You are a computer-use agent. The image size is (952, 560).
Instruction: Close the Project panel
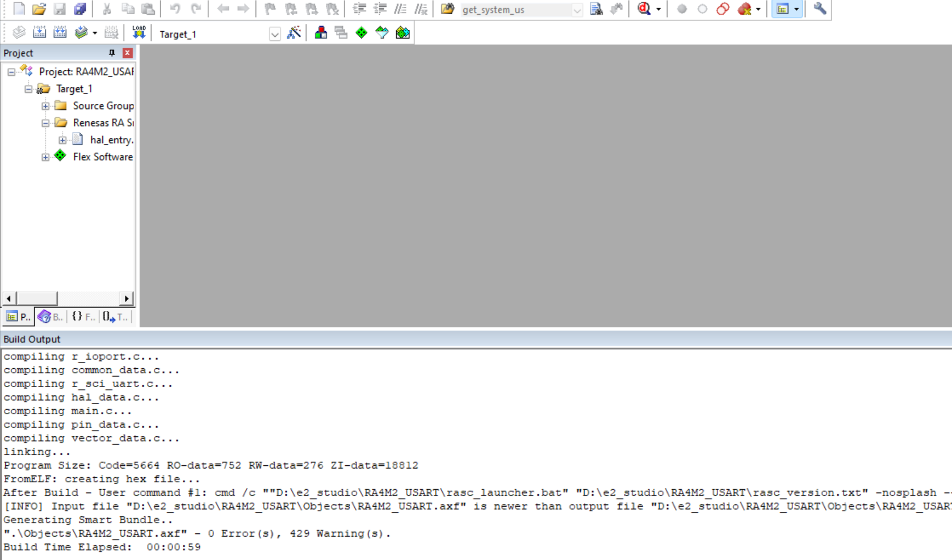click(128, 53)
